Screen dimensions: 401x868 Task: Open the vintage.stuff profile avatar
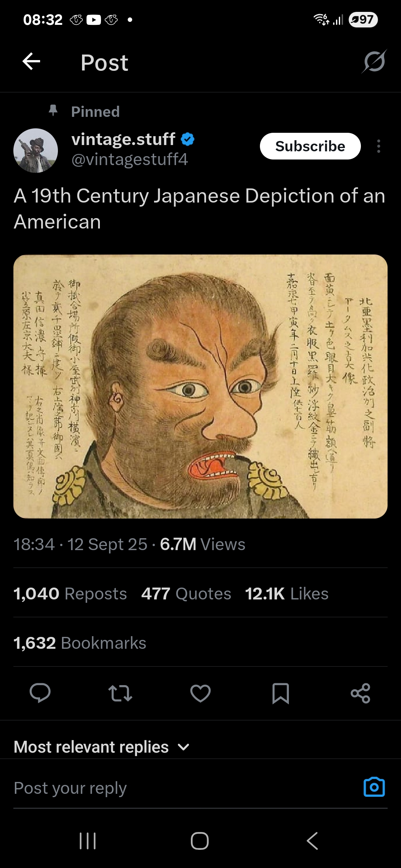36,151
